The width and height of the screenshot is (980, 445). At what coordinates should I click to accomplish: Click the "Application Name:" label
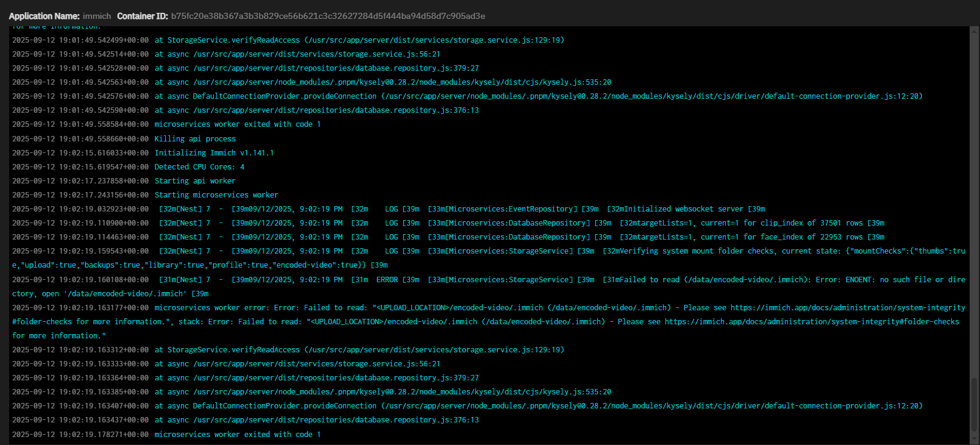(44, 16)
